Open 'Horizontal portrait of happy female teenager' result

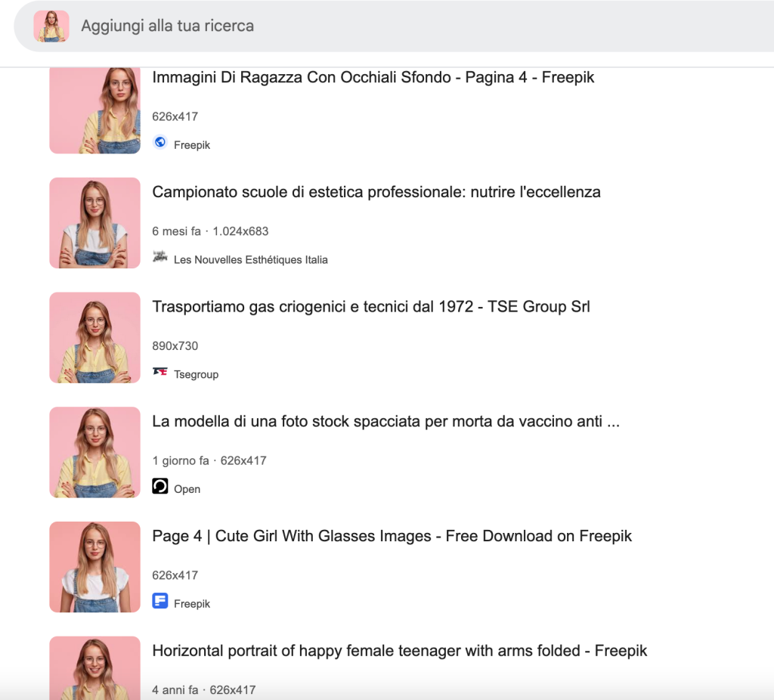click(399, 651)
